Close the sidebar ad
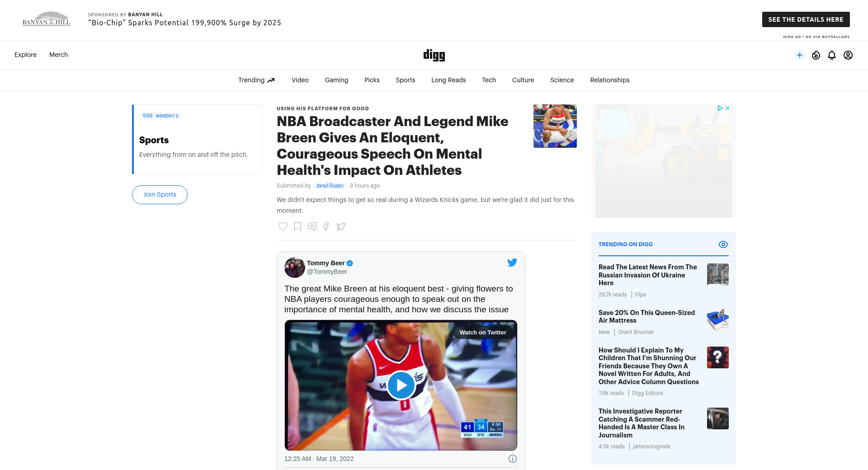This screenshot has height=470, width=868. click(x=728, y=108)
